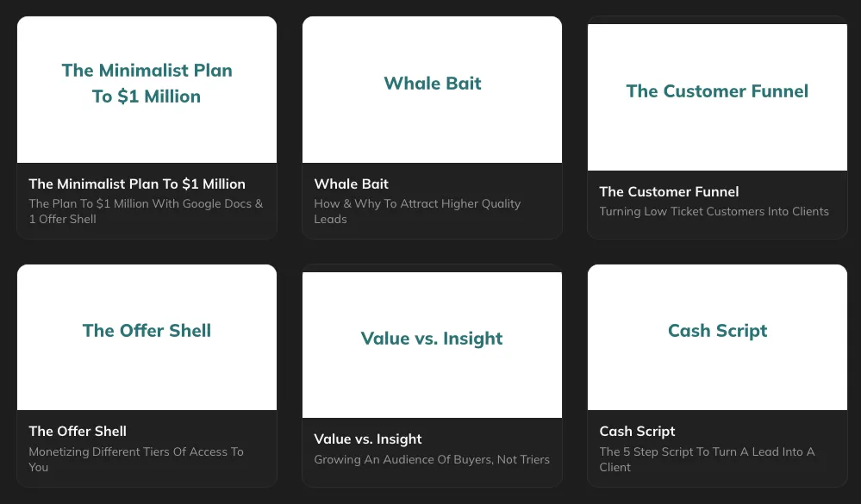Click the white Minimalist Plan title below thumbnail

tap(137, 184)
